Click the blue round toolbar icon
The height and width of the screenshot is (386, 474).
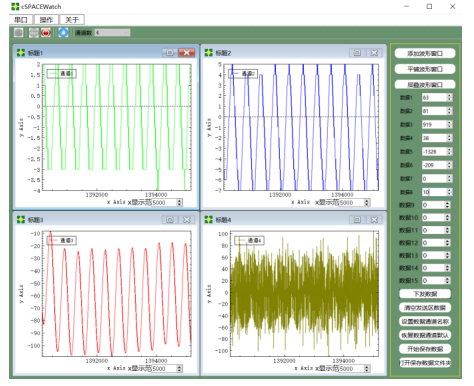point(63,33)
